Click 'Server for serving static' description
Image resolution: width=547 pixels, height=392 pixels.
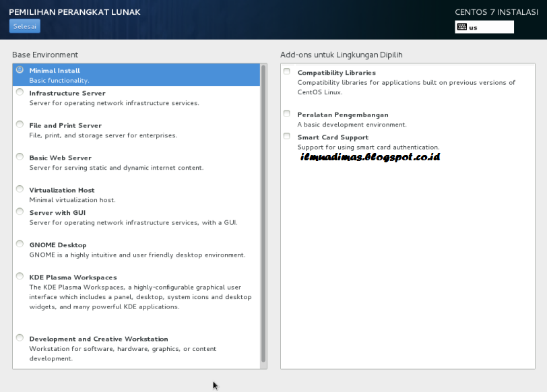(117, 168)
